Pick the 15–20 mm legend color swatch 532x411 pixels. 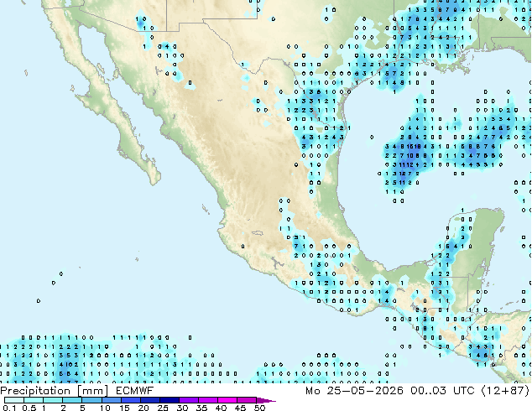[x=130, y=400]
